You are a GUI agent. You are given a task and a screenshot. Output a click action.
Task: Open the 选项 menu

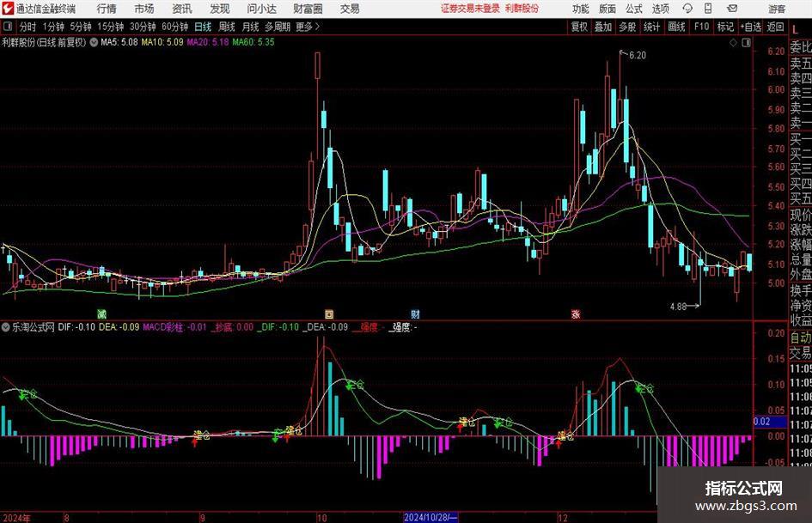[660, 9]
